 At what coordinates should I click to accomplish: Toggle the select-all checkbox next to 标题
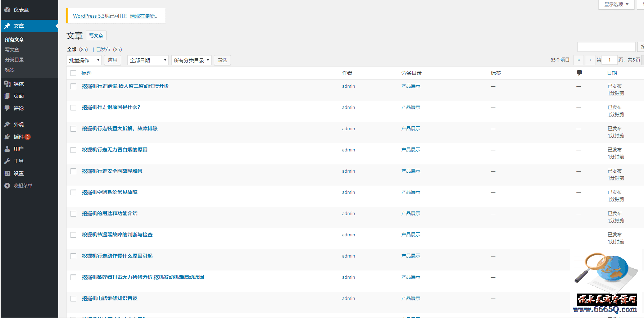(x=73, y=73)
